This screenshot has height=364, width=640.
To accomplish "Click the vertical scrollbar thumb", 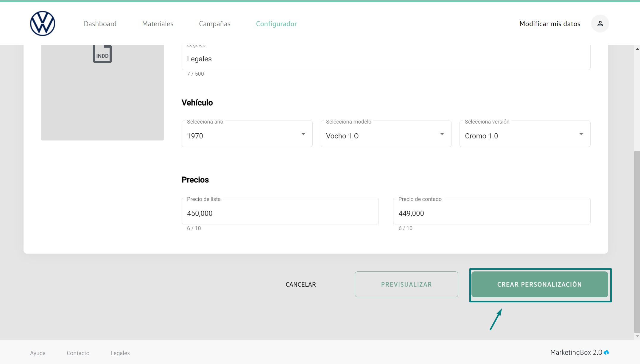I will pyautogui.click(x=637, y=241).
